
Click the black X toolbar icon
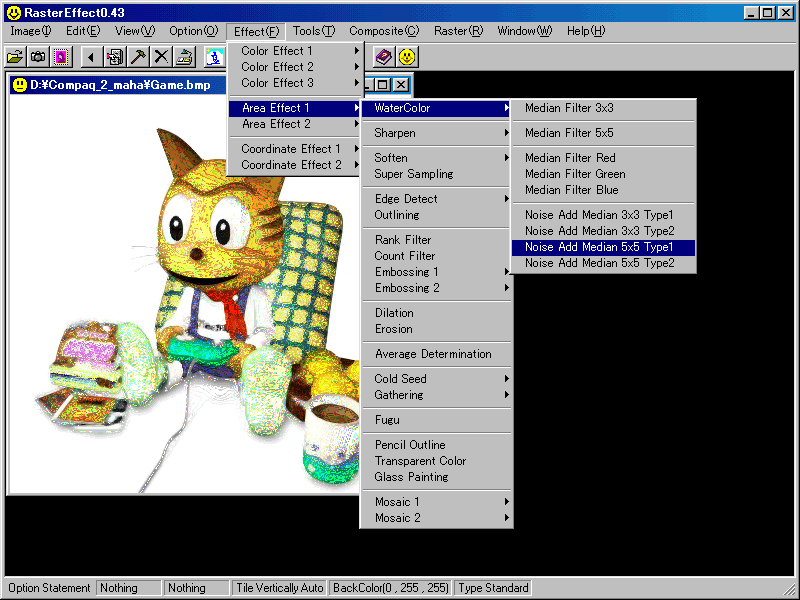coord(161,57)
